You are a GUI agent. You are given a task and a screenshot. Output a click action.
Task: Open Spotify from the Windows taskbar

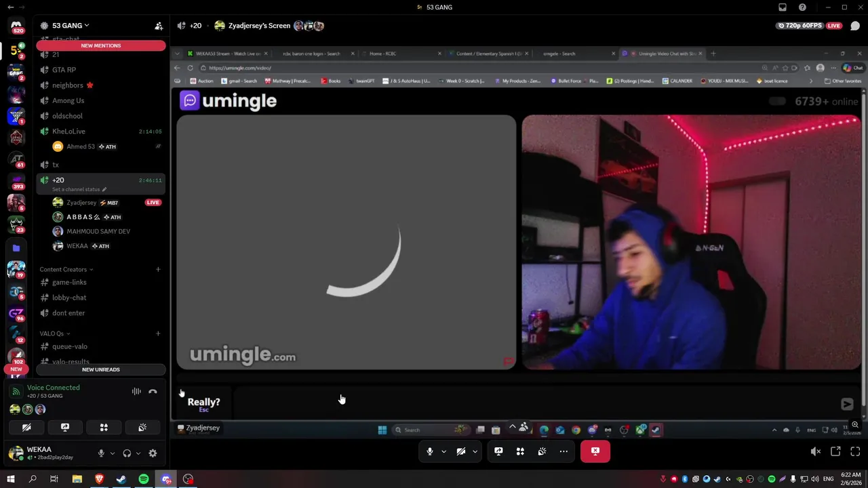(144, 479)
